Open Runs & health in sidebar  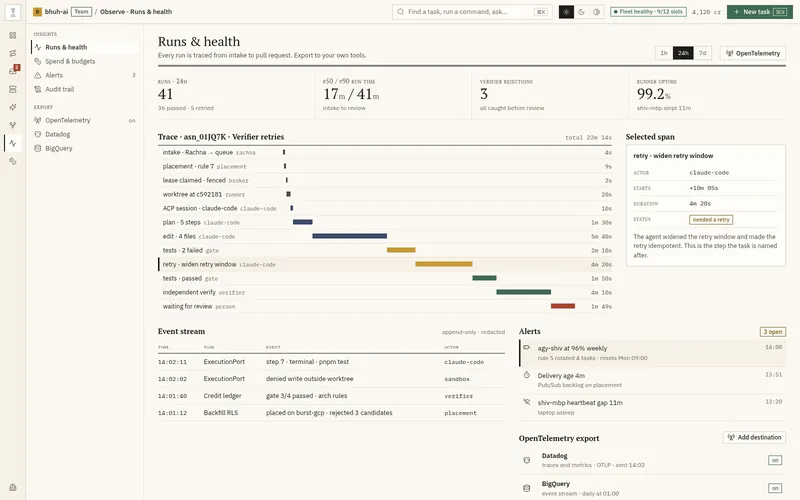tap(85, 47)
